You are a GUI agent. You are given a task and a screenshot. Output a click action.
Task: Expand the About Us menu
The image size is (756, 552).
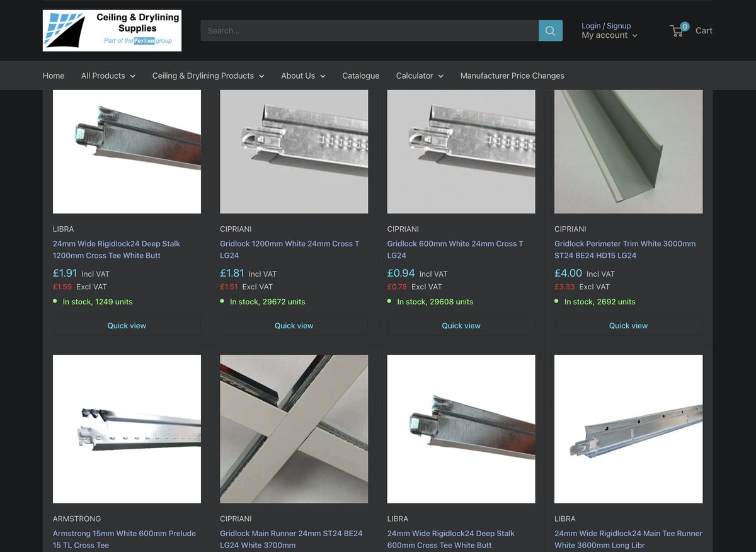click(x=303, y=76)
